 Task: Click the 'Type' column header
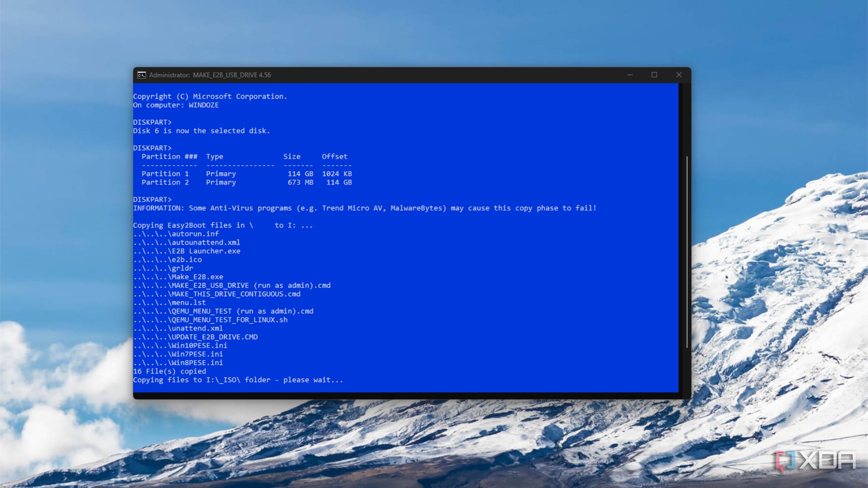tap(214, 157)
